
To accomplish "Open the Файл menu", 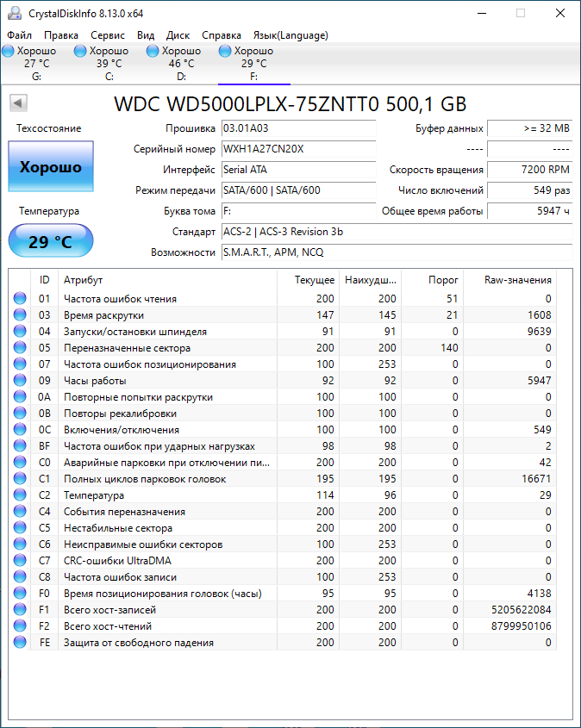I will tap(20, 35).
